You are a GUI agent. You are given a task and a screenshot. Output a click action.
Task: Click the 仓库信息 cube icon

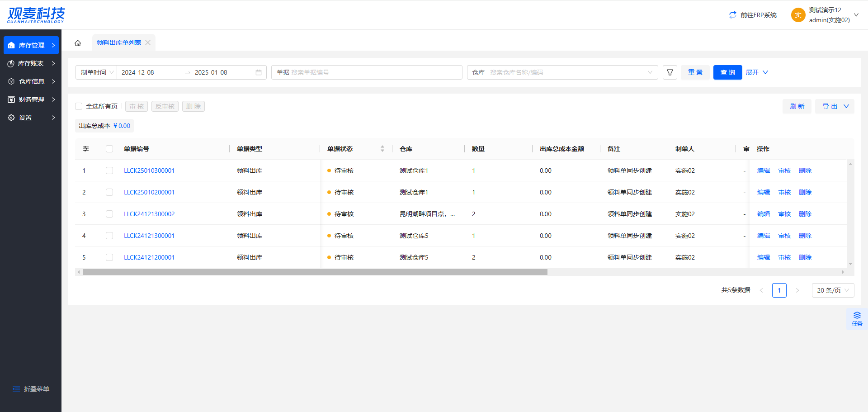[11, 81]
